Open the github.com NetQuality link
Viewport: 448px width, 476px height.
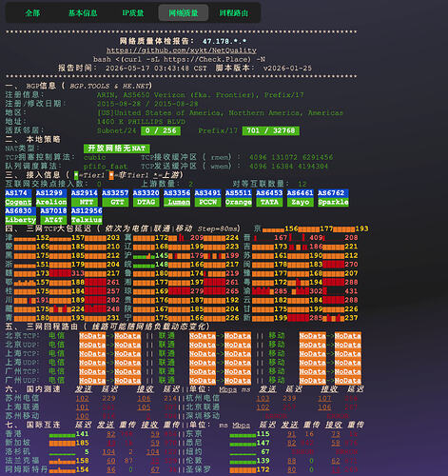[x=182, y=50]
